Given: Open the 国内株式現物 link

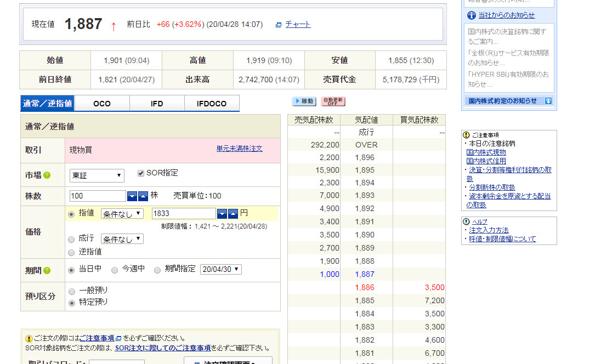Looking at the screenshot, I should [x=486, y=152].
